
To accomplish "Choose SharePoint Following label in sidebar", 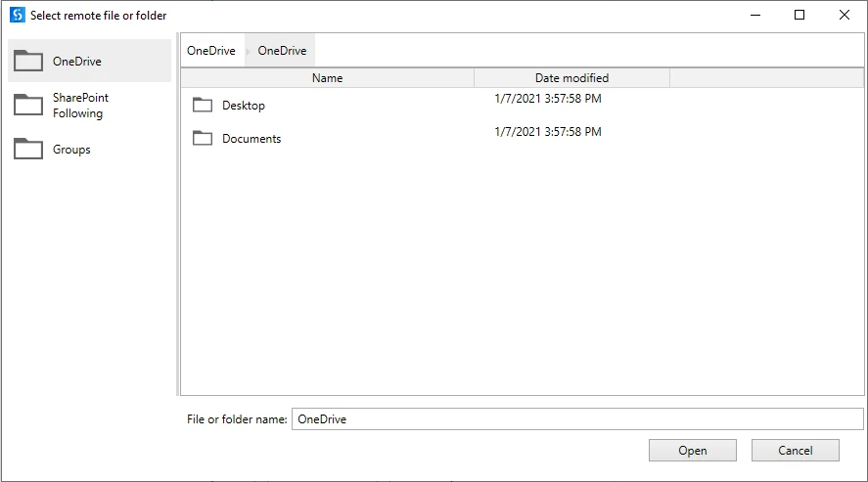I will (x=81, y=105).
